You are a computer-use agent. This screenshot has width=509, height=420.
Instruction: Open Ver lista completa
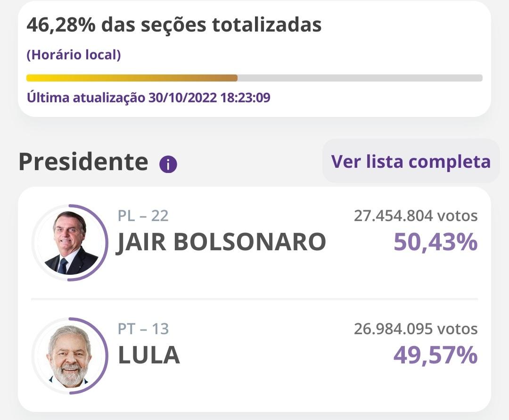(x=410, y=161)
